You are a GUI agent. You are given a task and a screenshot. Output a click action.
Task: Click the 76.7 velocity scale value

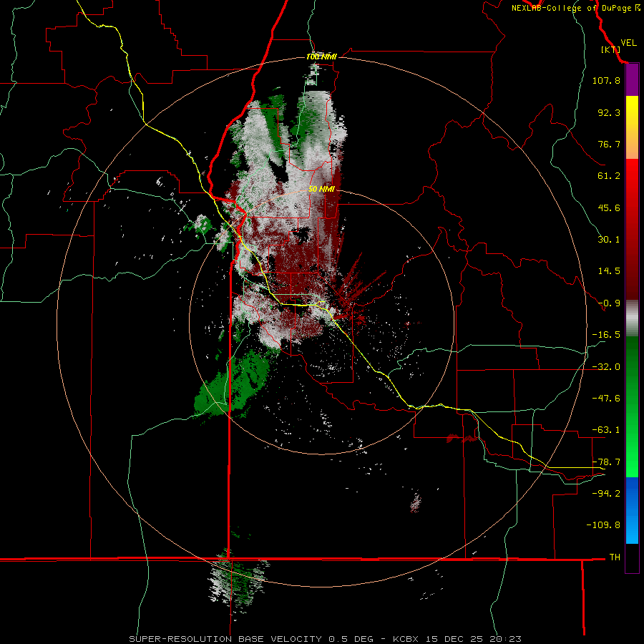click(609, 144)
